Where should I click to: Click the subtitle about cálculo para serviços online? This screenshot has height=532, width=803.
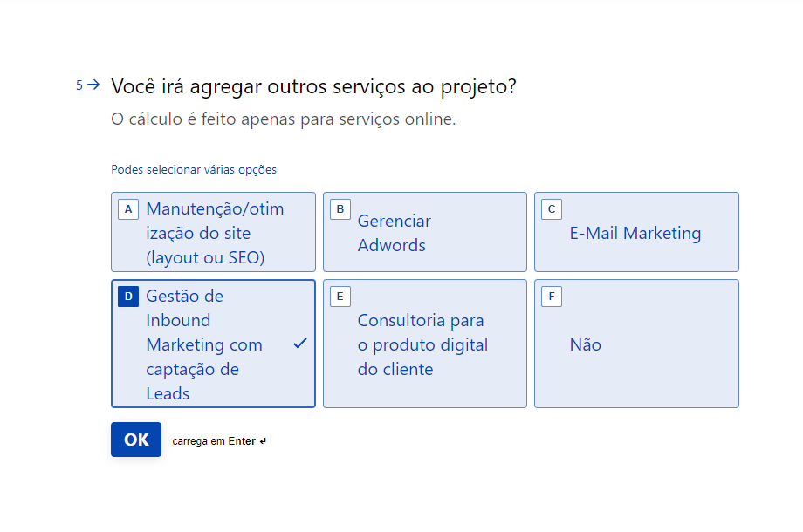(x=283, y=119)
